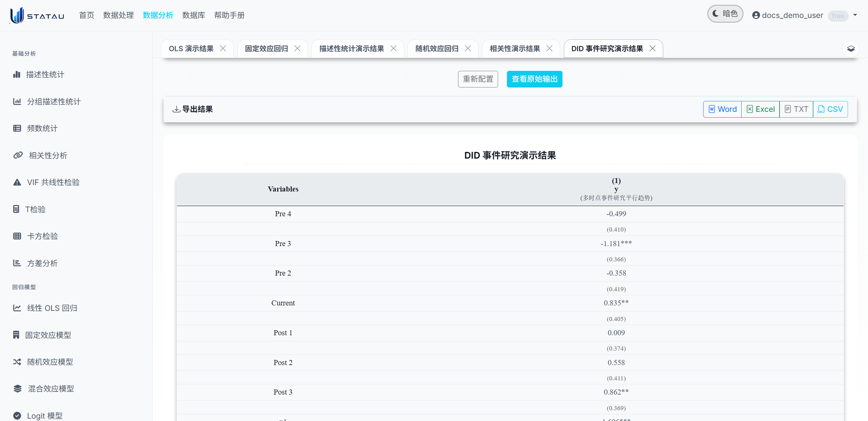868x421 pixels.
Task: Click the 分组描述性统计 chart icon
Action: (17, 101)
